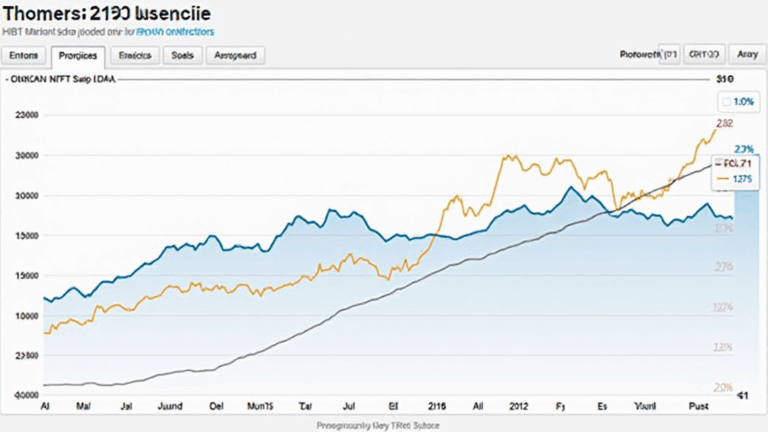Open the Braicics tab

(133, 56)
